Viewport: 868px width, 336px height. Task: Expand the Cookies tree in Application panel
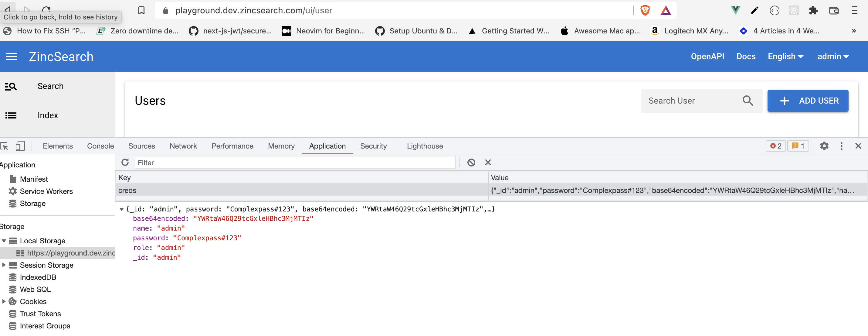tap(3, 301)
